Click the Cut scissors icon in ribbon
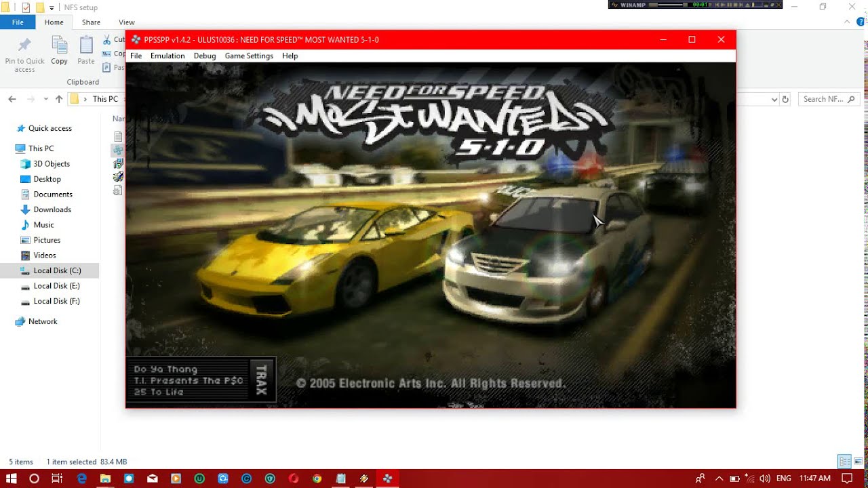The height and width of the screenshot is (488, 868). click(x=107, y=40)
